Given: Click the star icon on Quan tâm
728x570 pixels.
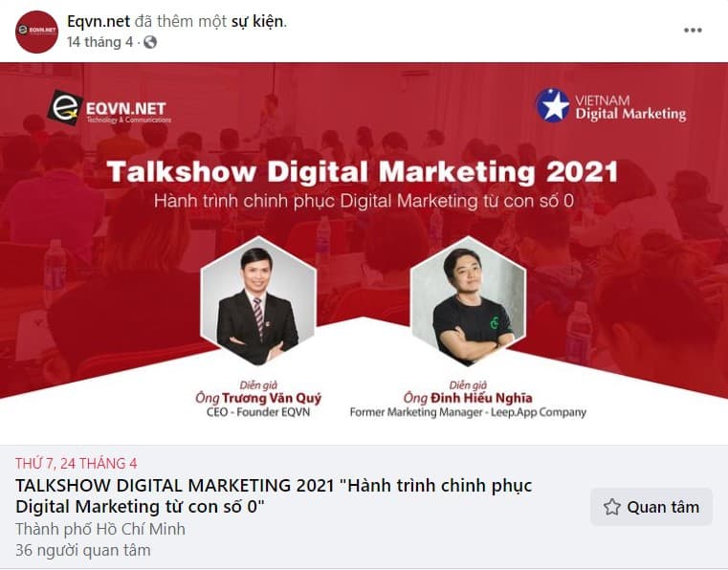Looking at the screenshot, I should tap(612, 507).
